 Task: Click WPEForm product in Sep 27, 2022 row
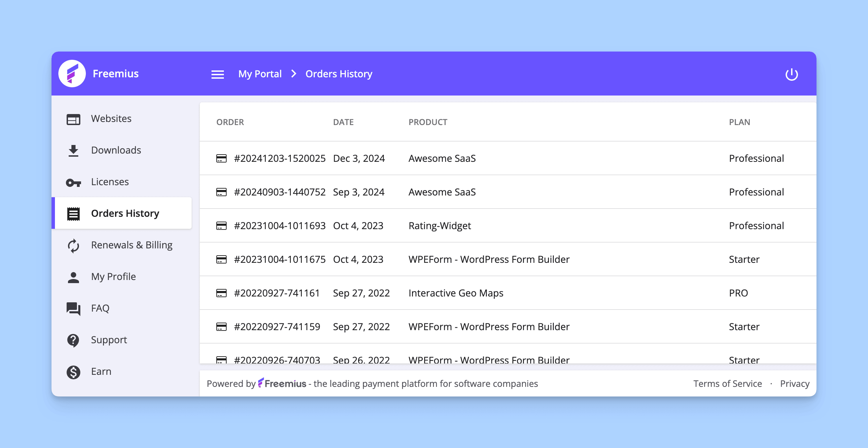pyautogui.click(x=489, y=327)
